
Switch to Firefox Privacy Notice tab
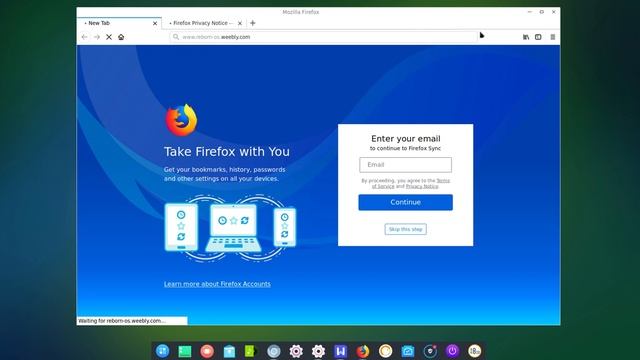tap(205, 23)
